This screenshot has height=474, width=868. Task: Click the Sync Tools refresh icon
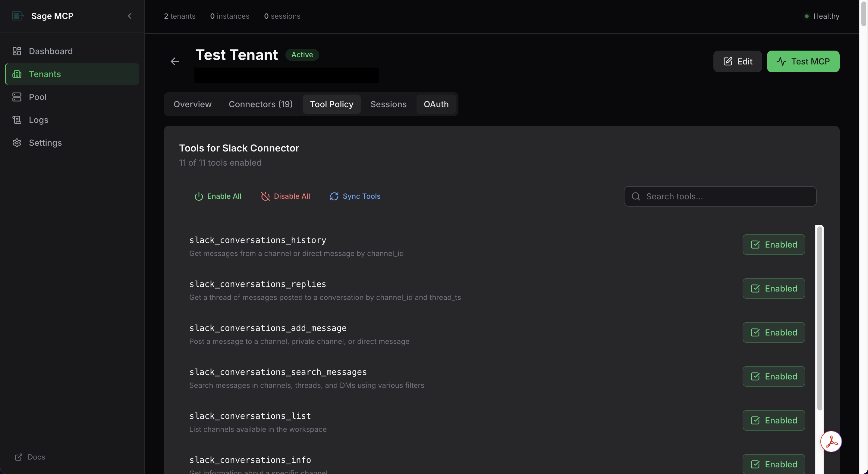click(334, 196)
